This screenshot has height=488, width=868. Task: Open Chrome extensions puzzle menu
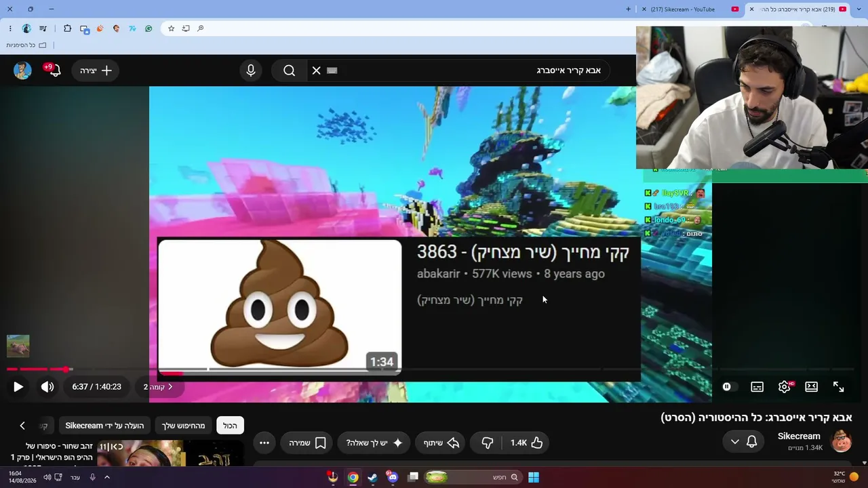tap(67, 28)
